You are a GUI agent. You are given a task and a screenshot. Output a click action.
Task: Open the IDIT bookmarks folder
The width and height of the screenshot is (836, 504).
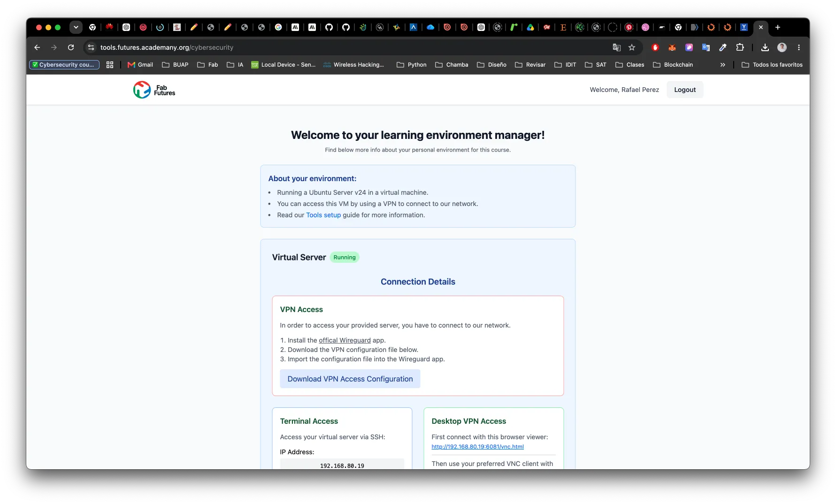tap(565, 65)
